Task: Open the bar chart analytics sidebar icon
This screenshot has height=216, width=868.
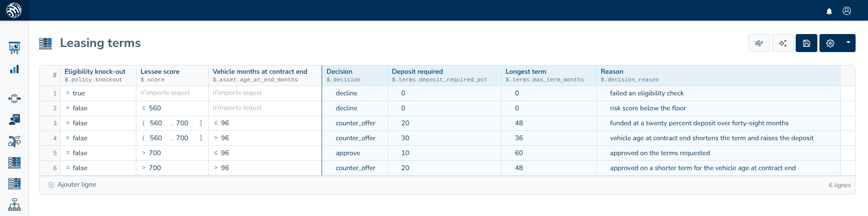Action: pos(14,69)
